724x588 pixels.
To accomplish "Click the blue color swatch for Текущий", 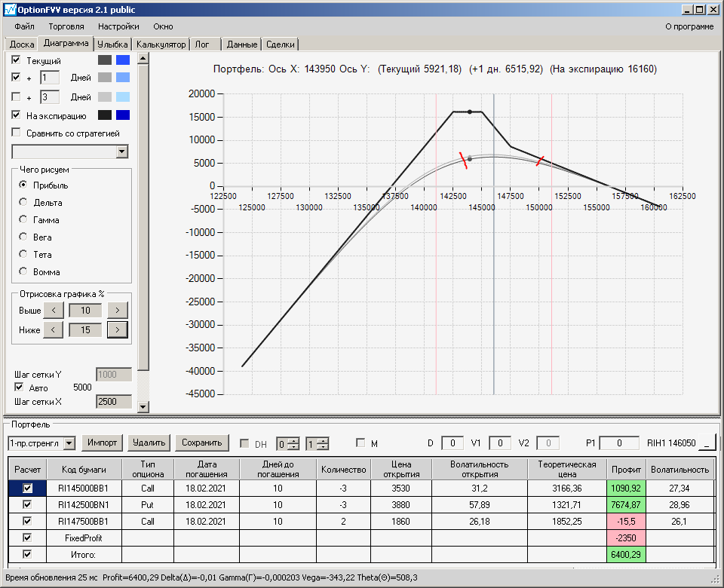I will 123,60.
